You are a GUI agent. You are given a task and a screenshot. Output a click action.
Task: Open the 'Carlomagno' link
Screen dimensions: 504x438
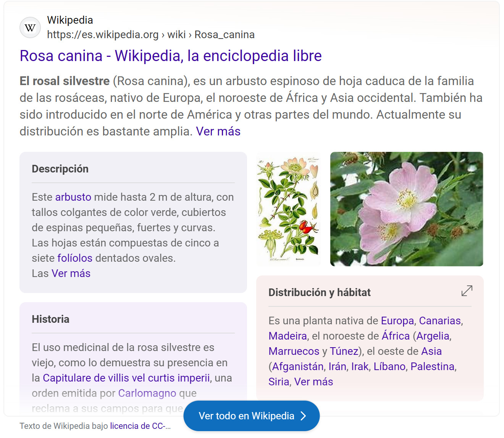click(147, 393)
